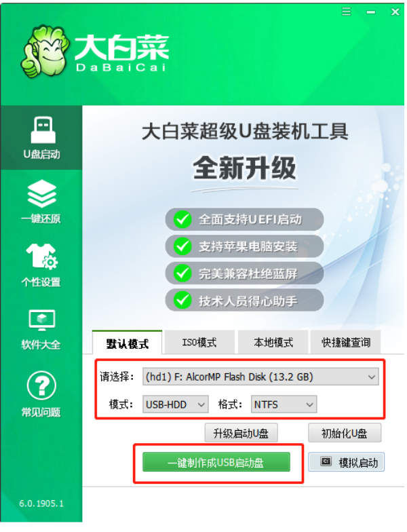Click the 升级启动U盘 button
The image size is (407, 532).
[241, 433]
